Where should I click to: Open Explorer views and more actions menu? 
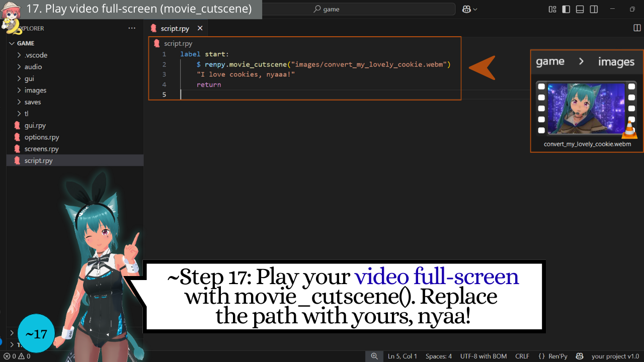tap(132, 28)
